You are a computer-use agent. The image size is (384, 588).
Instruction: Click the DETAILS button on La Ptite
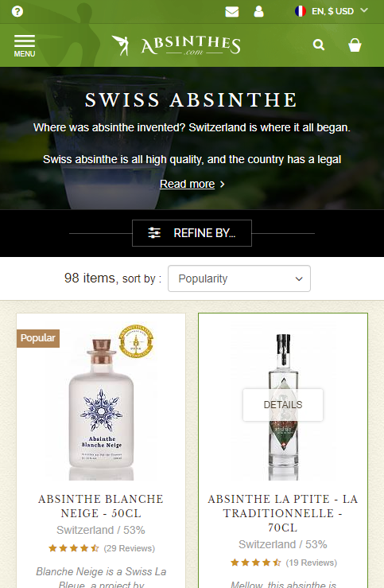(283, 405)
